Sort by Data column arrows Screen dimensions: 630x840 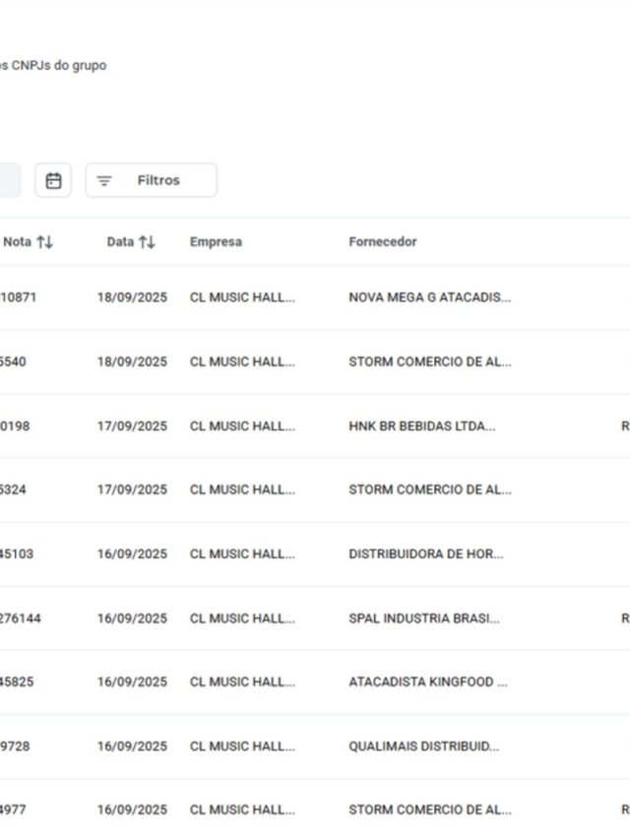(147, 242)
